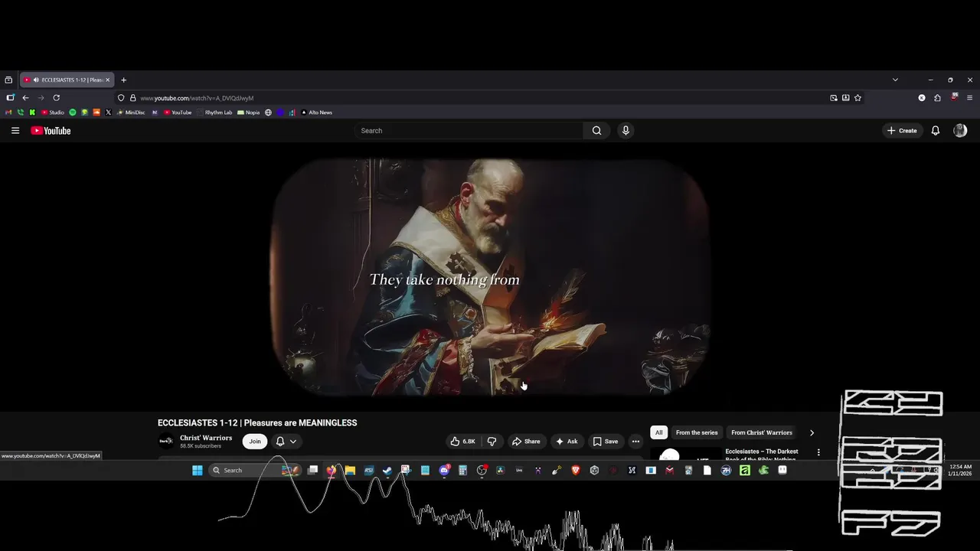Open File Explorer from taskbar

(350, 471)
